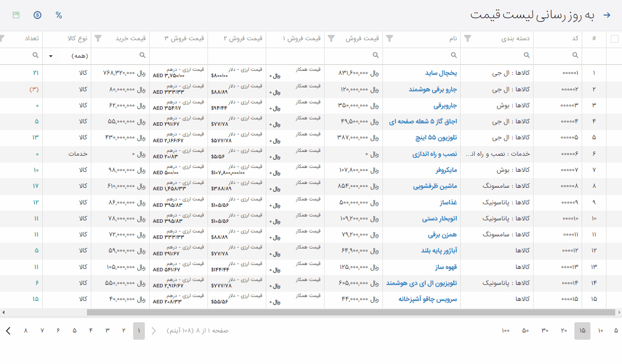
Task: Click the save icon in the top toolbar
Action: coord(16,15)
